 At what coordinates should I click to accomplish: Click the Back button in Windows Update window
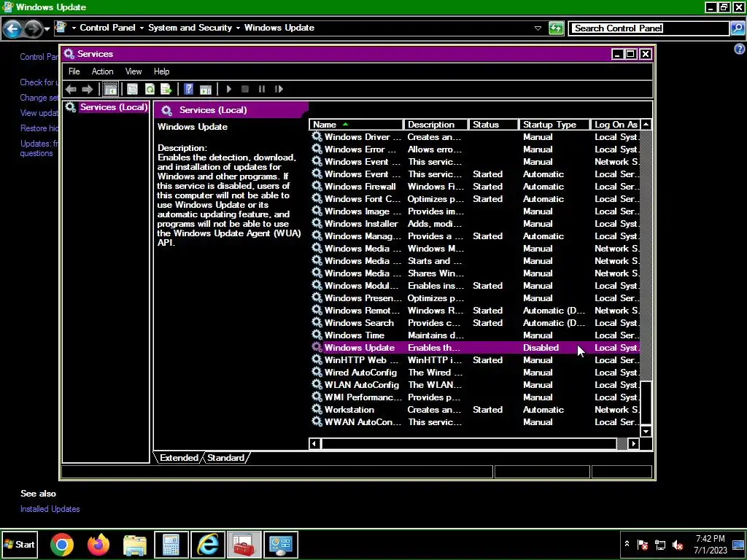coord(12,29)
